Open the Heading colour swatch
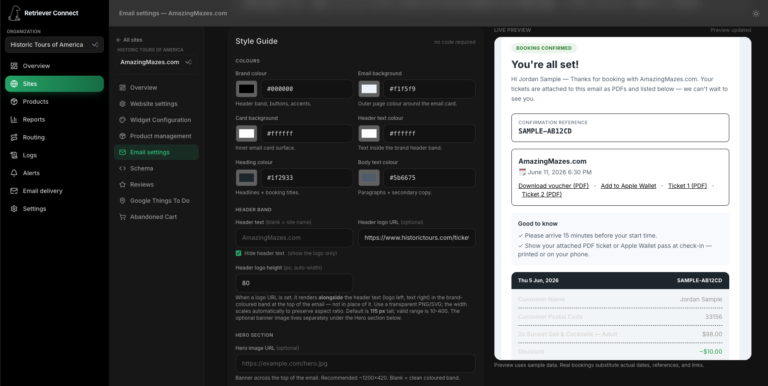The image size is (768, 386). pos(246,178)
